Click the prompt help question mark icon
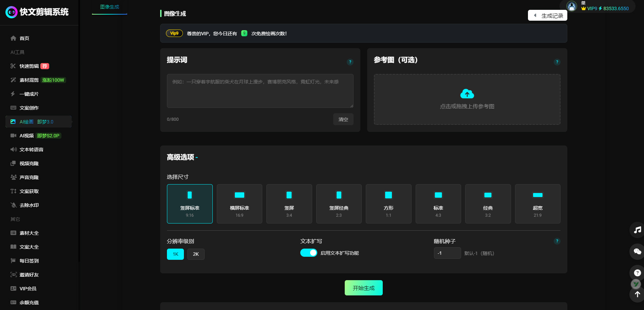The height and width of the screenshot is (310, 644). pyautogui.click(x=350, y=62)
